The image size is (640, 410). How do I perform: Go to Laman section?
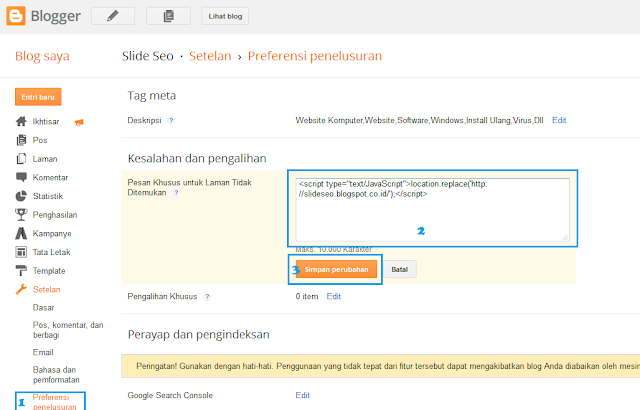tap(45, 159)
